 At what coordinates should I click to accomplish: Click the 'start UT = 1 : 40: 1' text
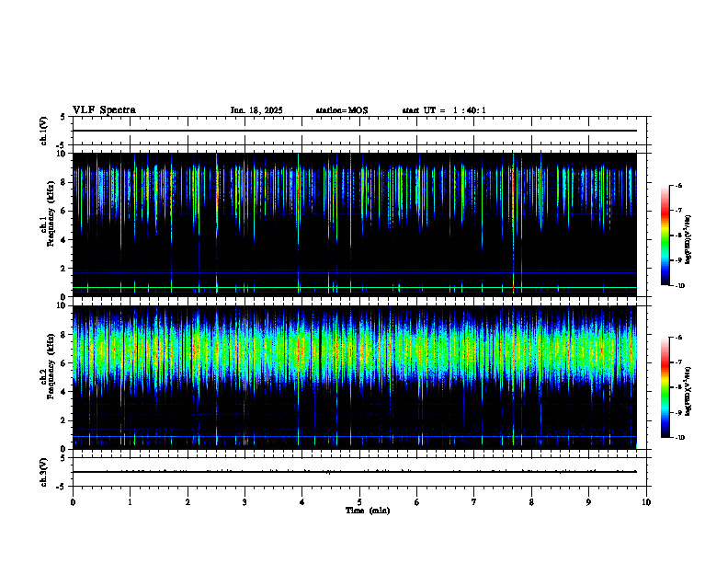(x=444, y=110)
